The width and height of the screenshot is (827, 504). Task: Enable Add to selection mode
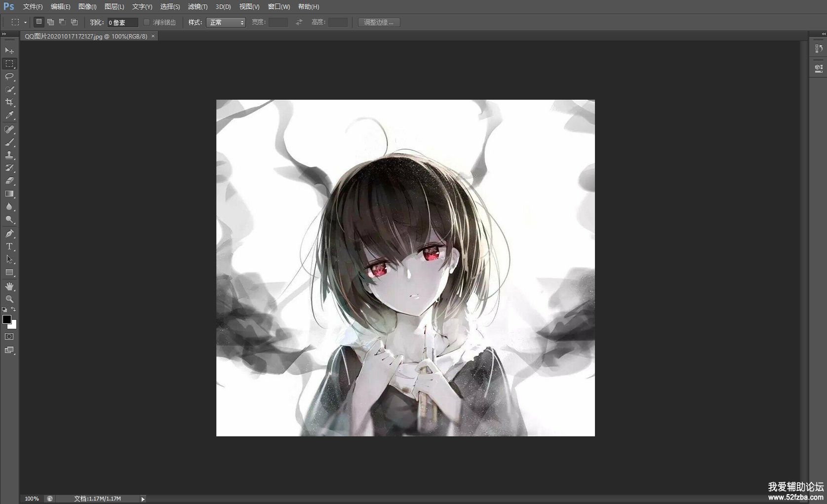click(50, 22)
